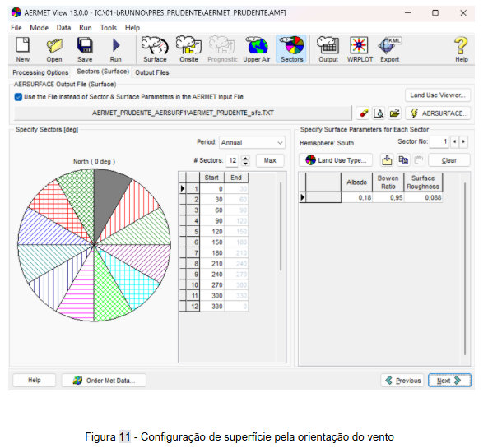The image size is (488, 448).
Task: Click the Export KML toolbar icon
Action: pyautogui.click(x=389, y=49)
